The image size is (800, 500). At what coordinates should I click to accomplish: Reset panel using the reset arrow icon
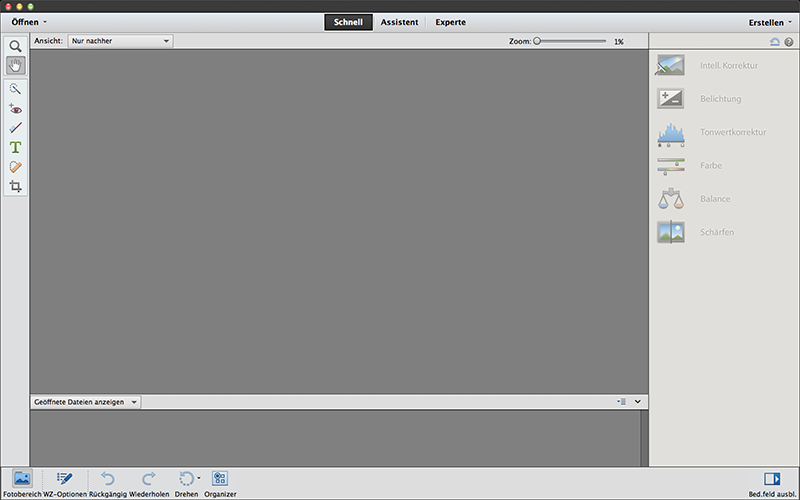click(774, 42)
